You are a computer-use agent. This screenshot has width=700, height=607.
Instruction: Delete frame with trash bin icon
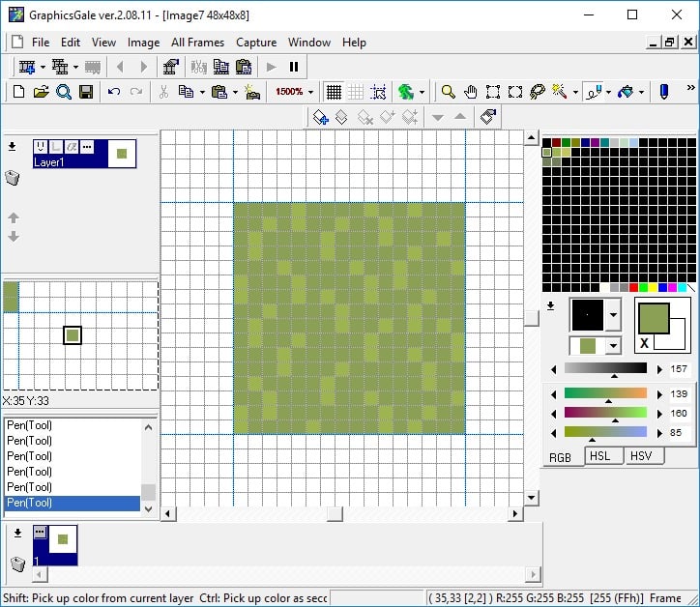(x=17, y=564)
